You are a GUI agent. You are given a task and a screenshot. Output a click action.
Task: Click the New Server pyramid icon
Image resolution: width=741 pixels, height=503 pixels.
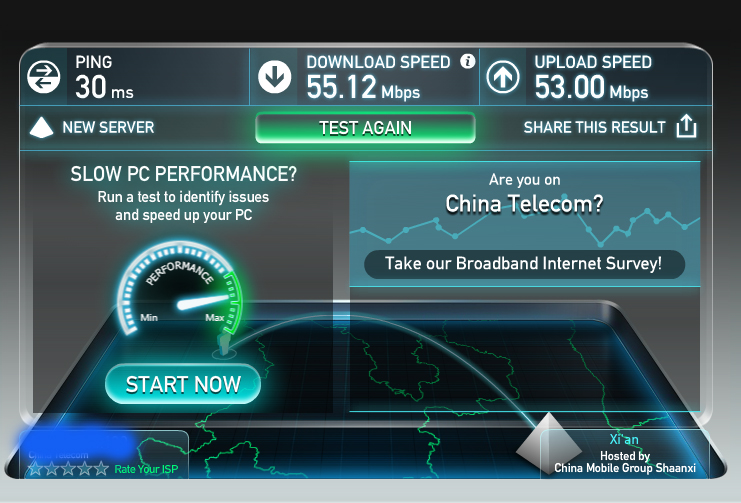point(42,127)
